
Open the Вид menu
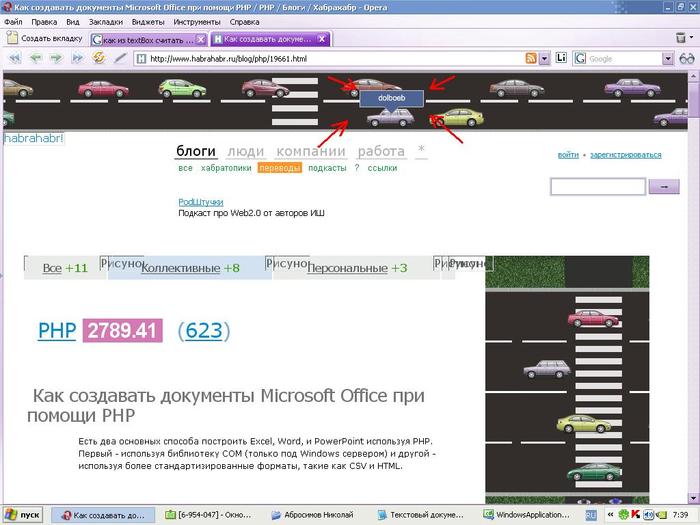pos(73,22)
